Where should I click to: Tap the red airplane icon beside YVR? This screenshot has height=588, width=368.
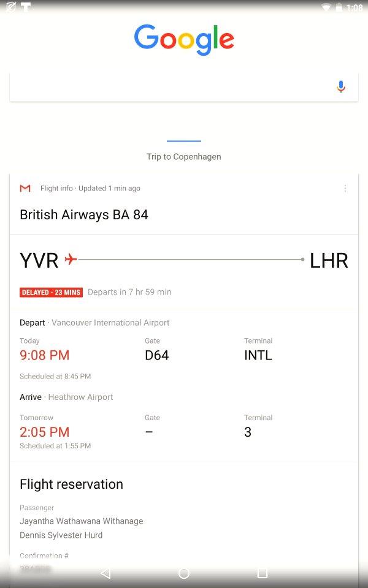pyautogui.click(x=71, y=259)
